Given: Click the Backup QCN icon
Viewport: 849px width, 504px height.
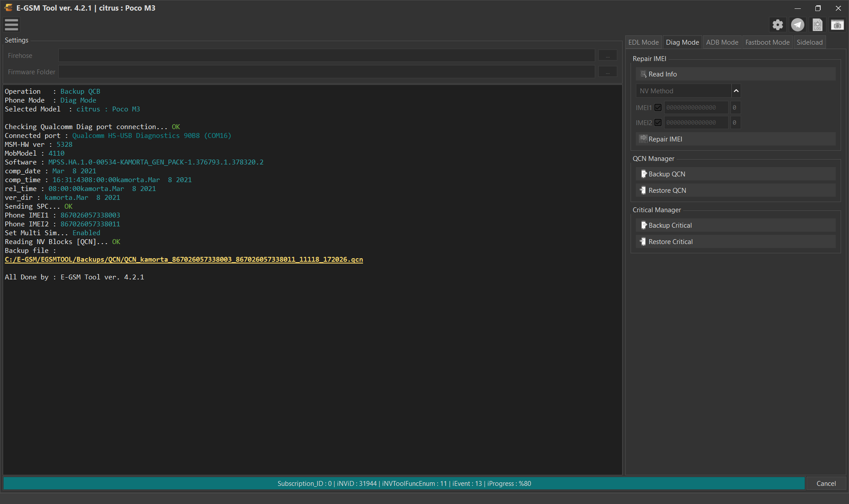Looking at the screenshot, I should point(644,174).
